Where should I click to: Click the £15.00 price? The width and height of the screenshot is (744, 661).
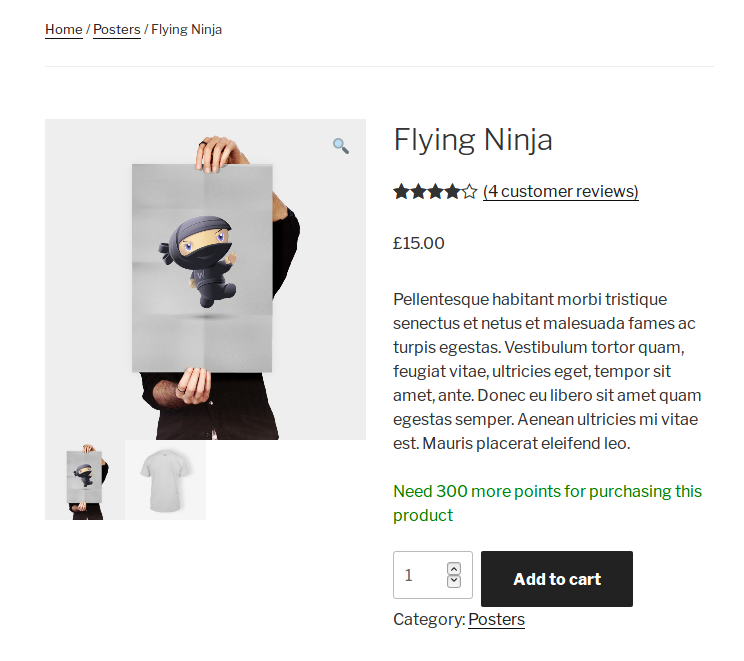click(419, 243)
